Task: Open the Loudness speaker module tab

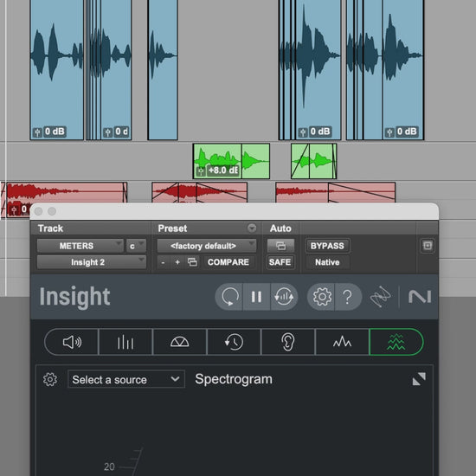Action: coord(72,342)
